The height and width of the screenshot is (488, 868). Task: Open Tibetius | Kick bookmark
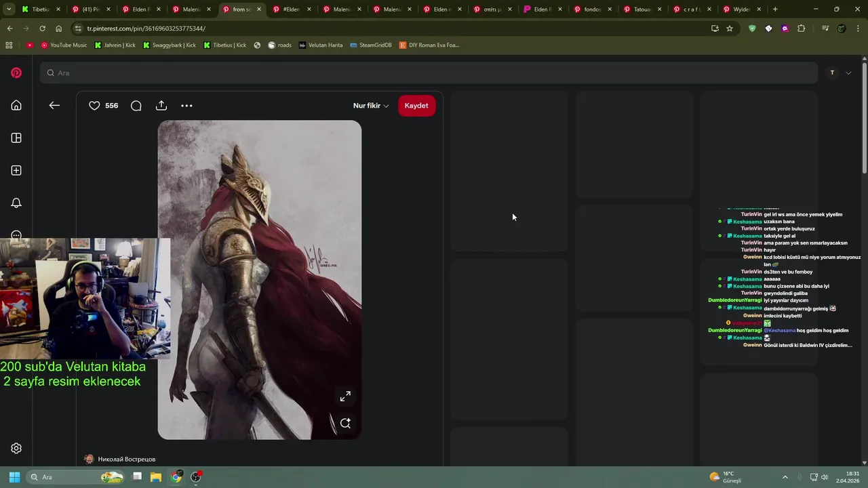click(225, 45)
